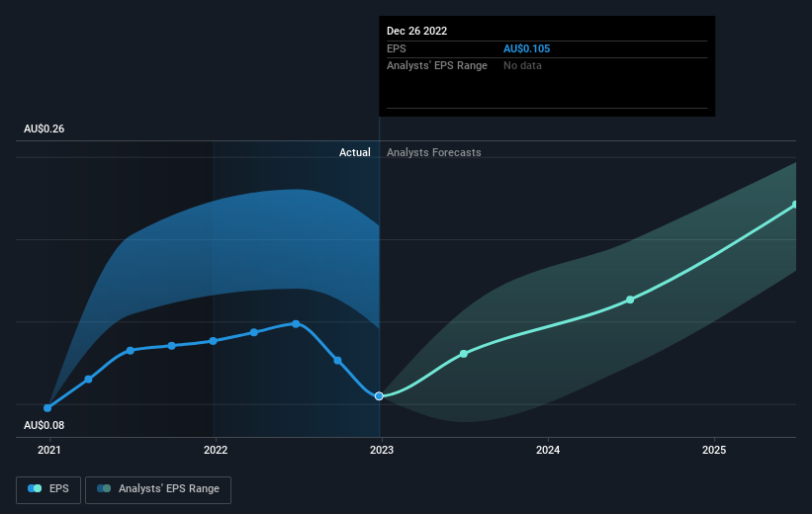Image resolution: width=812 pixels, height=514 pixels.
Task: Select the highlighted Dec 26 2022 EPS data point
Action: [379, 396]
